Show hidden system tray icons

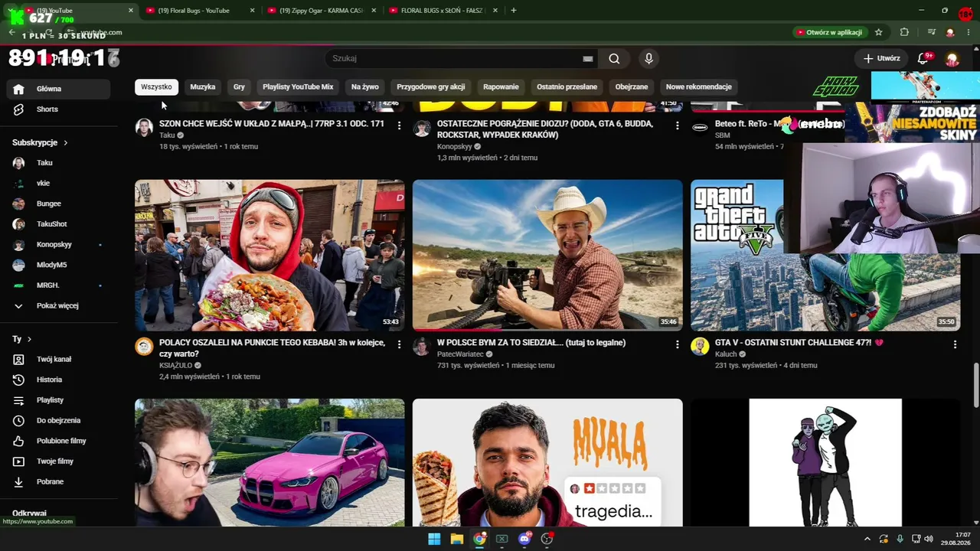(x=867, y=539)
